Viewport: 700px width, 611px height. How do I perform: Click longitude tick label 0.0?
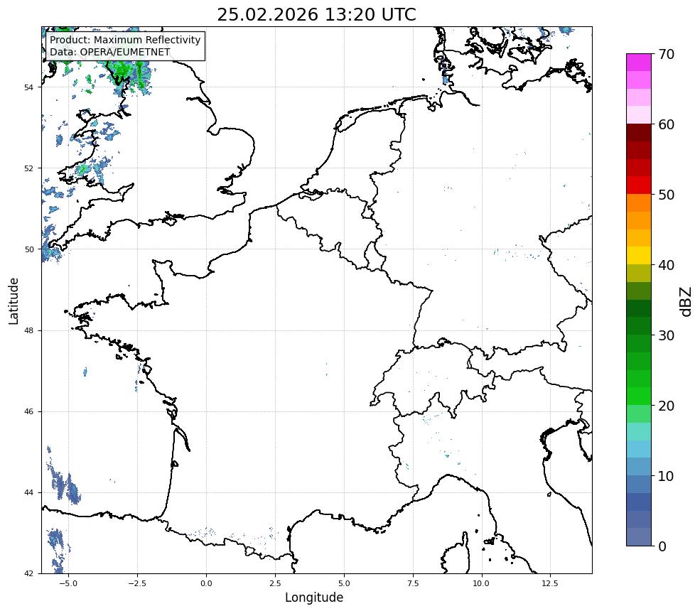click(x=206, y=583)
